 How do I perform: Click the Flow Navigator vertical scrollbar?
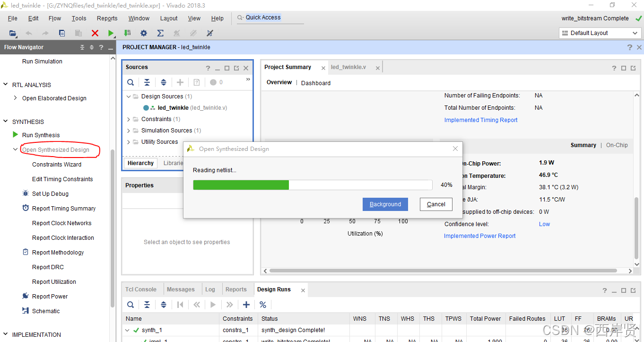click(x=113, y=228)
